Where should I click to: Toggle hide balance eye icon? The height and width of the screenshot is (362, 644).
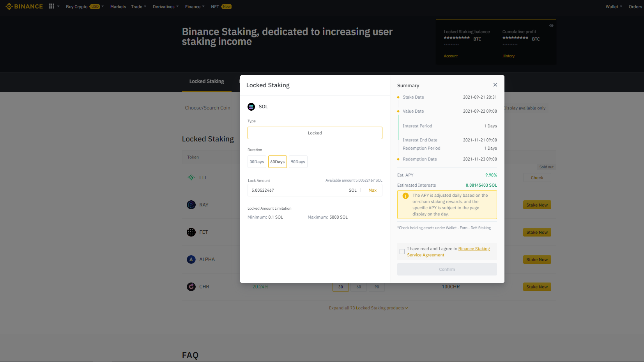[x=551, y=25]
